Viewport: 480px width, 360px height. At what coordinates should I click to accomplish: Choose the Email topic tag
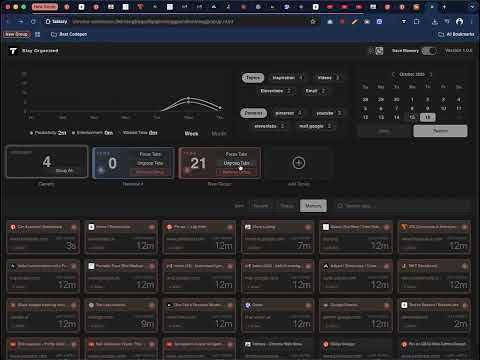tap(315, 91)
